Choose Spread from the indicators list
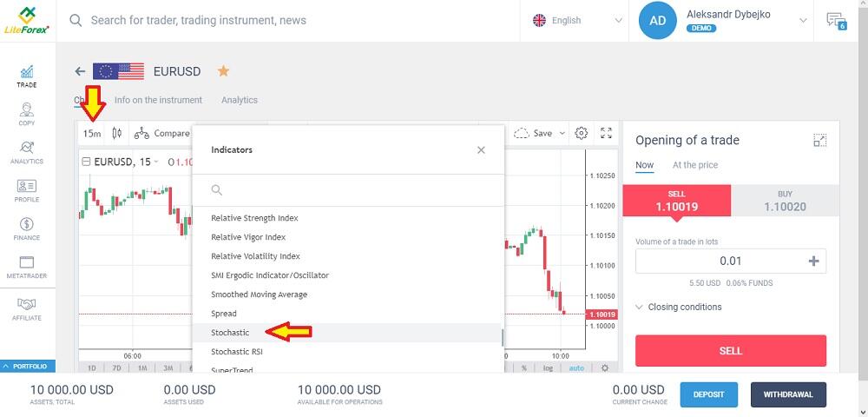Image resolution: width=868 pixels, height=417 pixels. pyautogui.click(x=346, y=314)
